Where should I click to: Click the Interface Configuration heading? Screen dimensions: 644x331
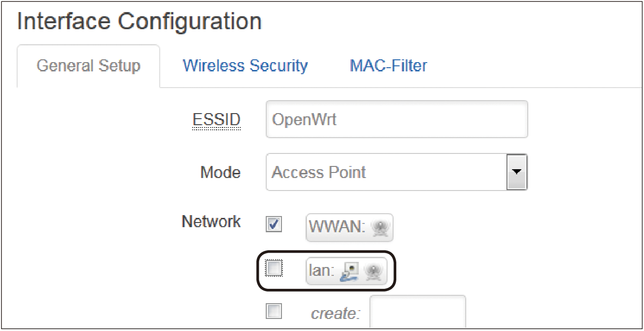(139, 21)
